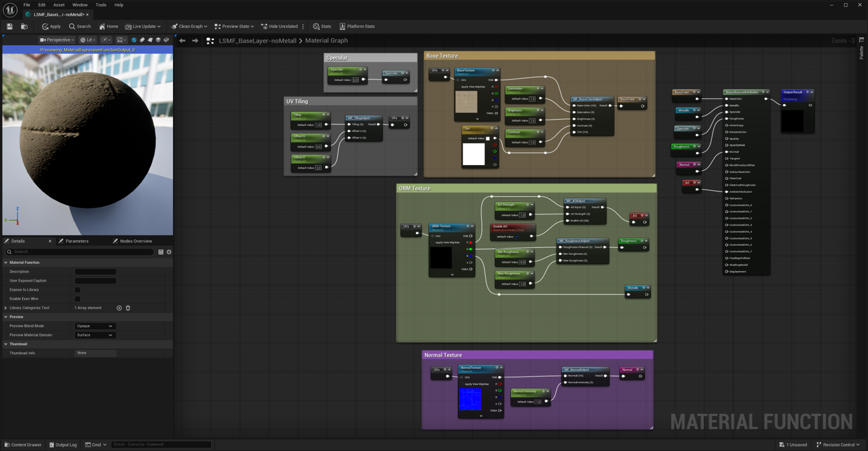Open the Details panel settings gear

coord(169,252)
